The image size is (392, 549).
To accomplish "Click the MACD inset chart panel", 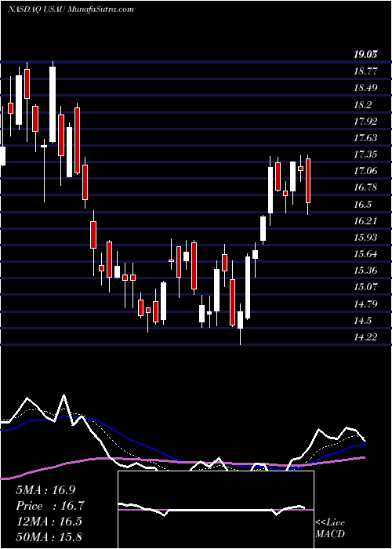I will click(216, 510).
